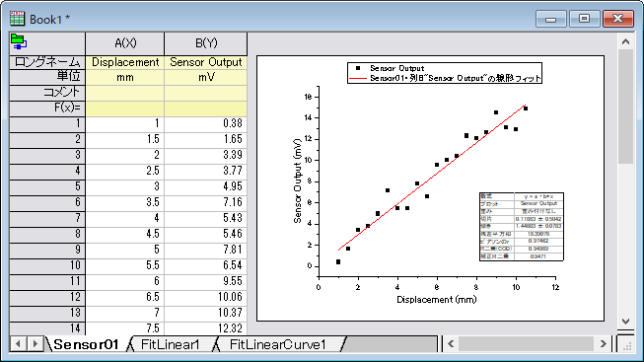Select row header 7
This screenshot has height=362, width=644.
pos(47,218)
